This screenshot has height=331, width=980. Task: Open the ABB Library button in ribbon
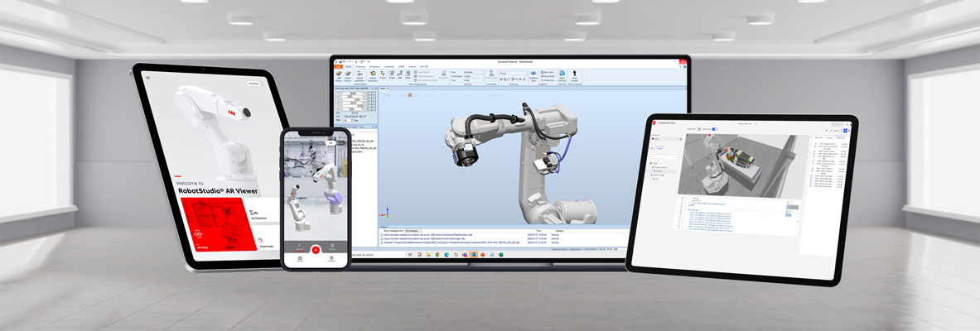[x=338, y=76]
